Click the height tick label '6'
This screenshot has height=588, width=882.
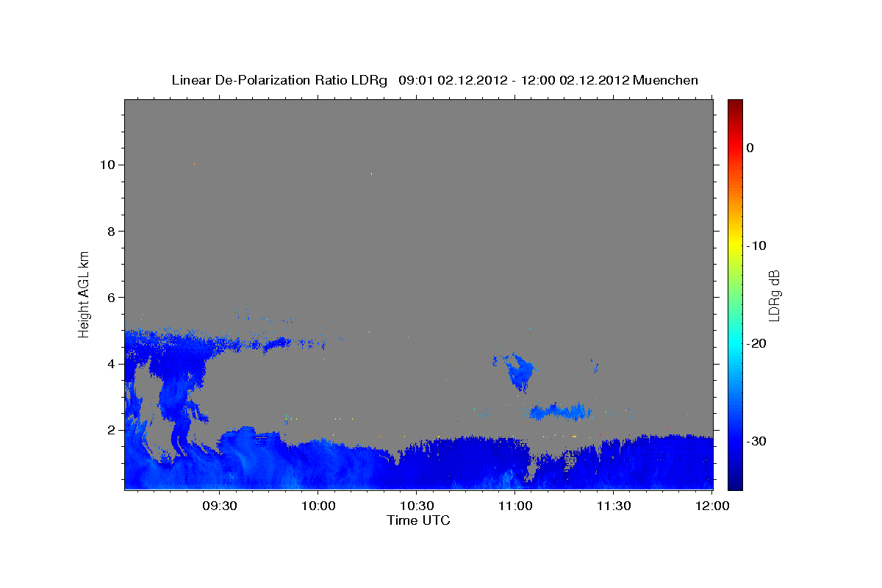click(x=112, y=297)
